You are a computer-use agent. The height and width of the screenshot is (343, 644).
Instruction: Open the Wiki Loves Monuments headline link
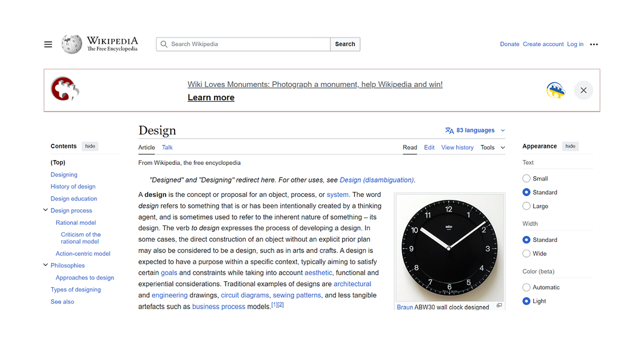point(315,84)
